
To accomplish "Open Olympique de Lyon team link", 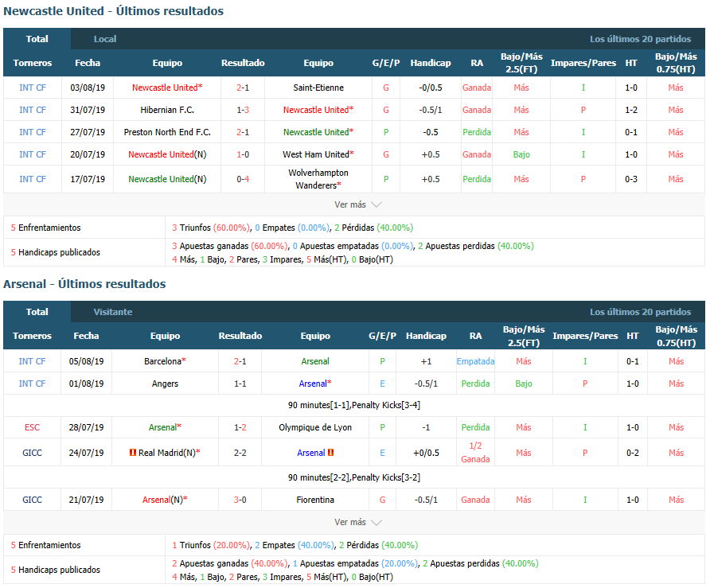I will point(315,427).
